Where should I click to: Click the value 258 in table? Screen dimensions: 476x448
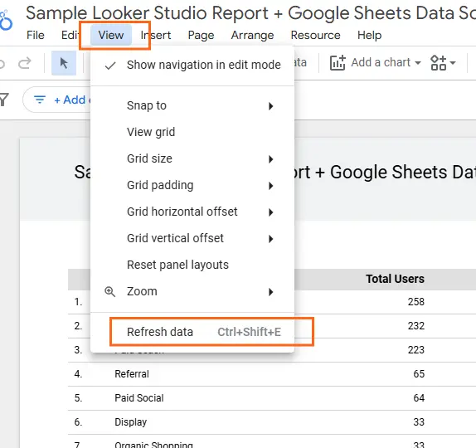coord(416,302)
